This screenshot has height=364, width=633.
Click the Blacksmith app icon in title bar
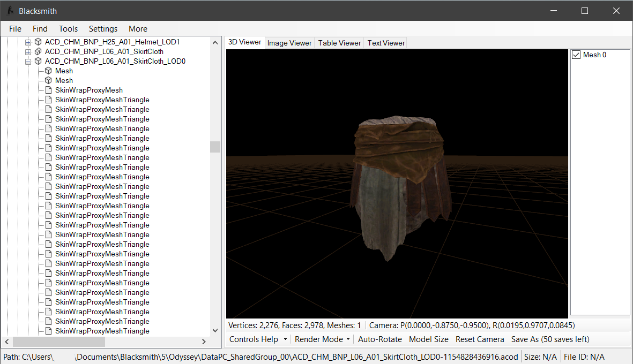(10, 11)
